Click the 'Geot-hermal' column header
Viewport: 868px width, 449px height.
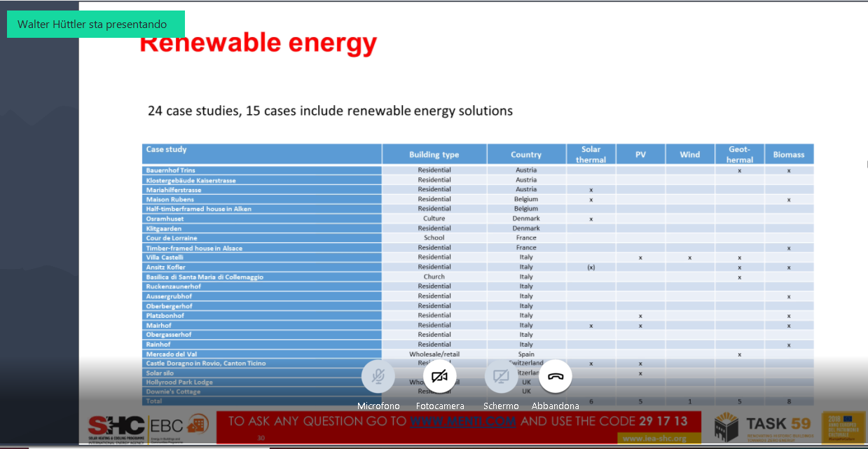pyautogui.click(x=740, y=154)
